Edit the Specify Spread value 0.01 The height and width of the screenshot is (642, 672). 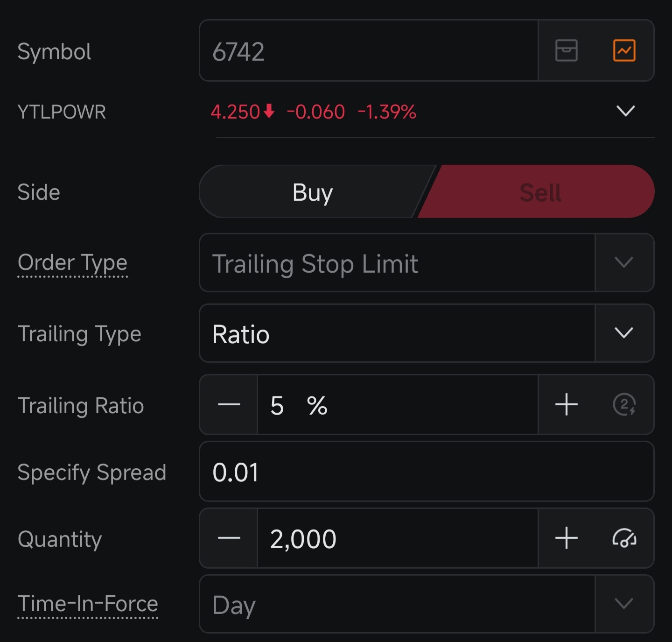tap(427, 472)
